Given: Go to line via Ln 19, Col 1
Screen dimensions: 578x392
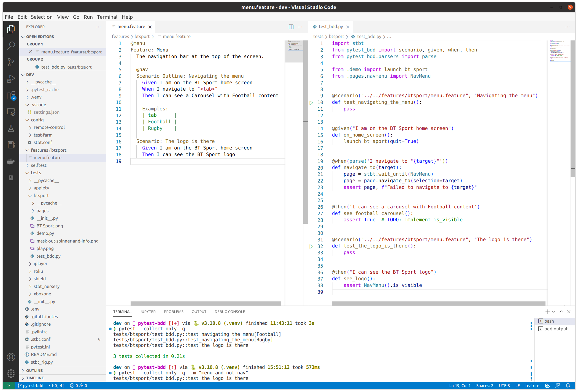Looking at the screenshot, I should coord(460,386).
